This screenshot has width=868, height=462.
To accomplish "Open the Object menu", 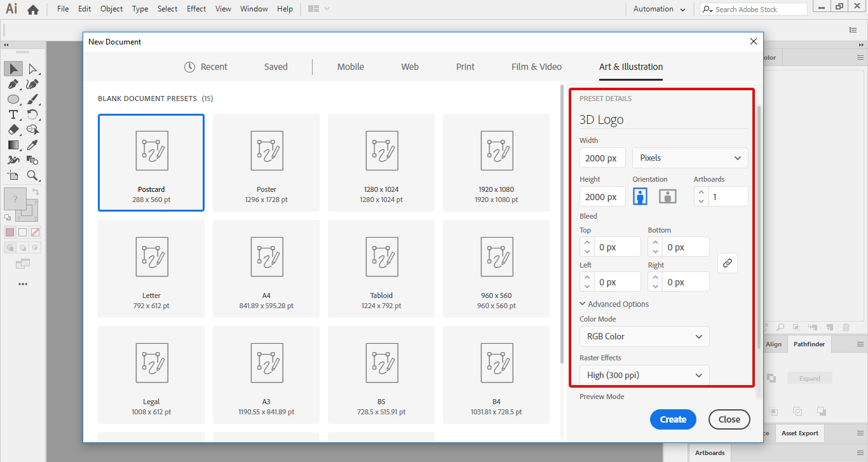I will click(x=112, y=9).
